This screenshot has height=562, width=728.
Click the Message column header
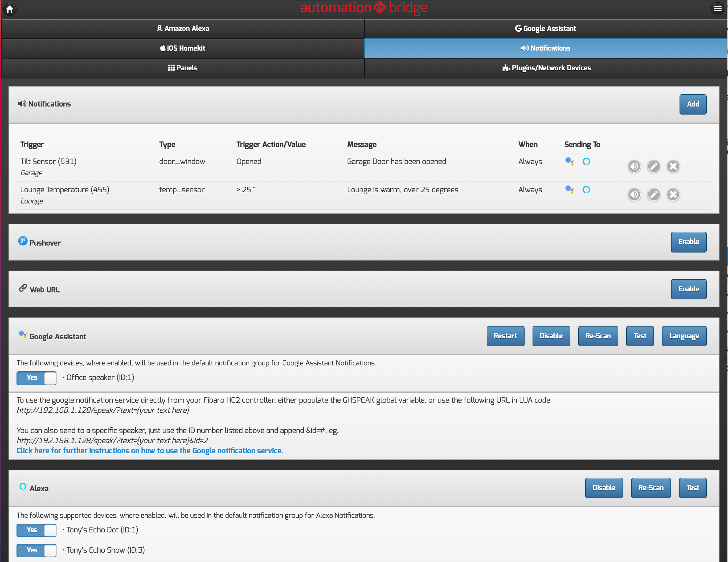click(362, 145)
